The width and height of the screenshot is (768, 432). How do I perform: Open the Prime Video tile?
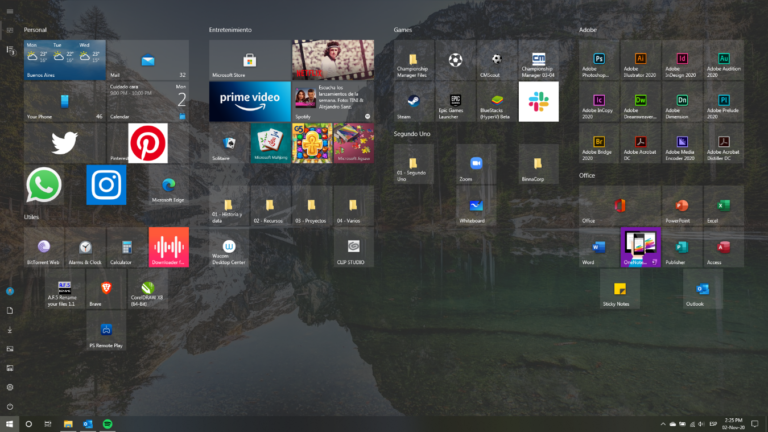[x=250, y=101]
